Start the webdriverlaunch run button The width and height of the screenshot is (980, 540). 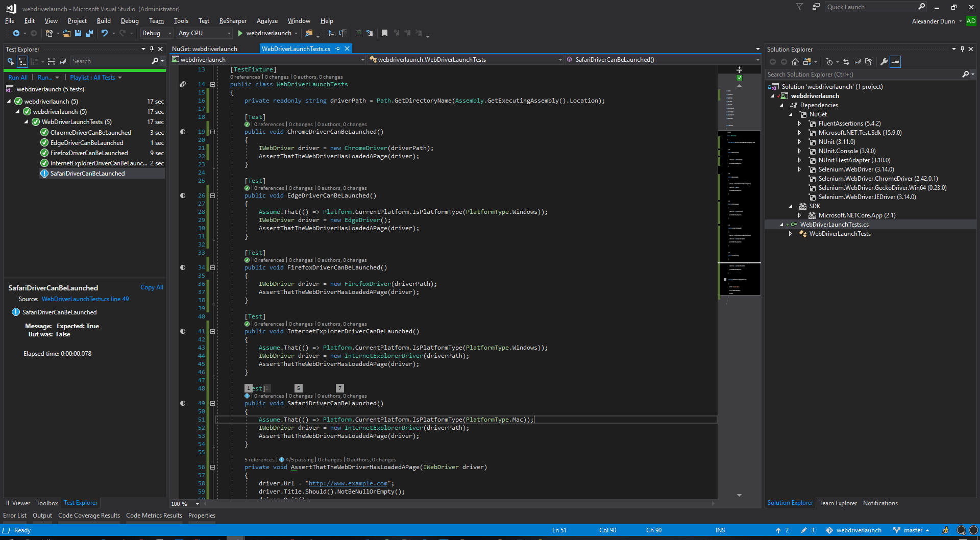point(240,33)
